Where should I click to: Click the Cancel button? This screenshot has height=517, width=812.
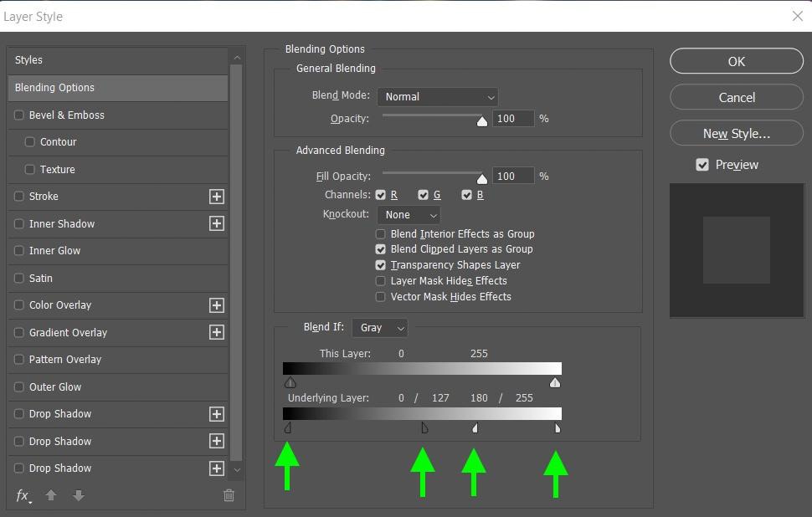[x=737, y=97]
